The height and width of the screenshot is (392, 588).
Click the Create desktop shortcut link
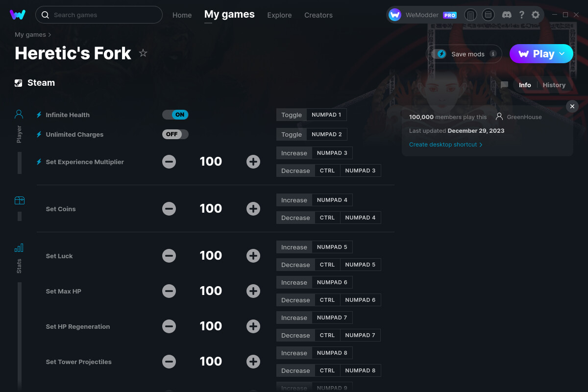click(x=442, y=145)
